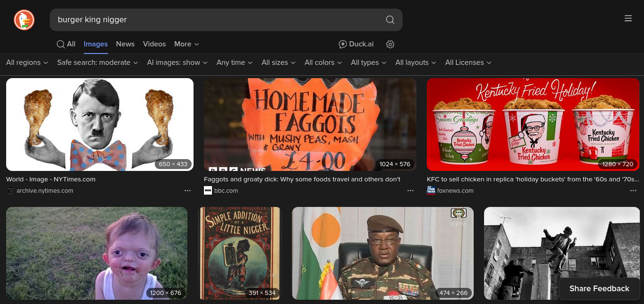The height and width of the screenshot is (304, 644).
Task: Click the DuckDuckGo logo
Action: (24, 20)
